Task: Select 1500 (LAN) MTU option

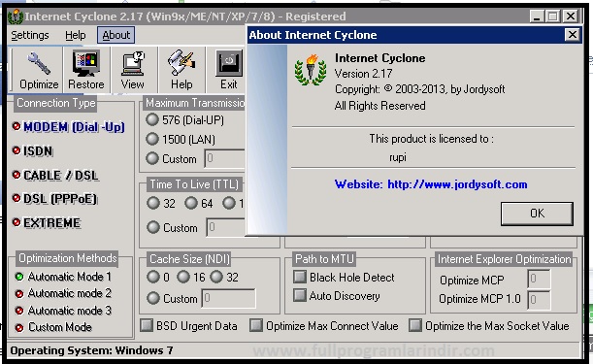Action: pos(152,139)
